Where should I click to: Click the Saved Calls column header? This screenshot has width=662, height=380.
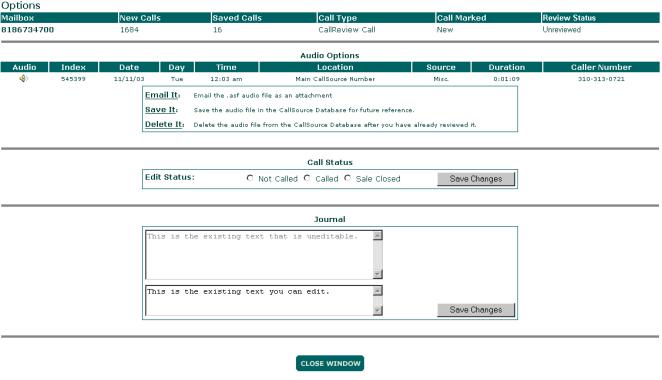click(264, 18)
